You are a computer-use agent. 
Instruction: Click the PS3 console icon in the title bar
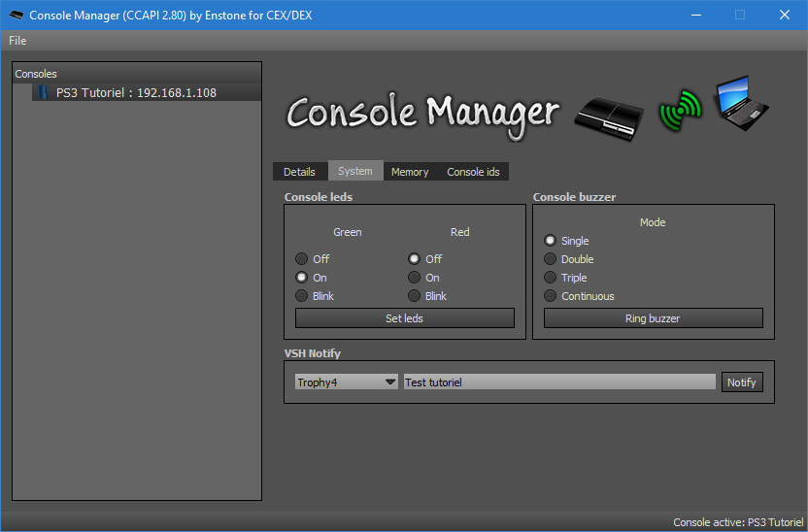pyautogui.click(x=16, y=15)
